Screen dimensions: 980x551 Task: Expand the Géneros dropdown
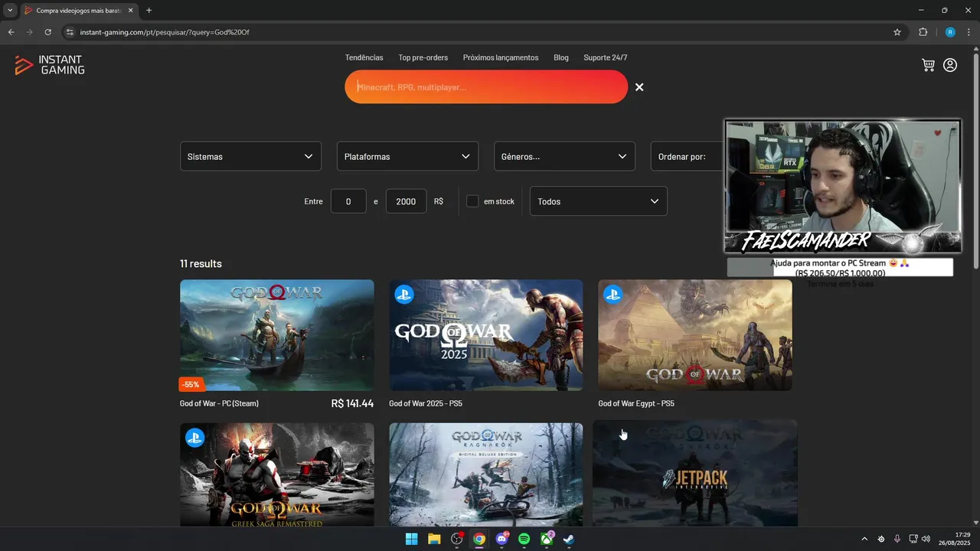pos(564,156)
